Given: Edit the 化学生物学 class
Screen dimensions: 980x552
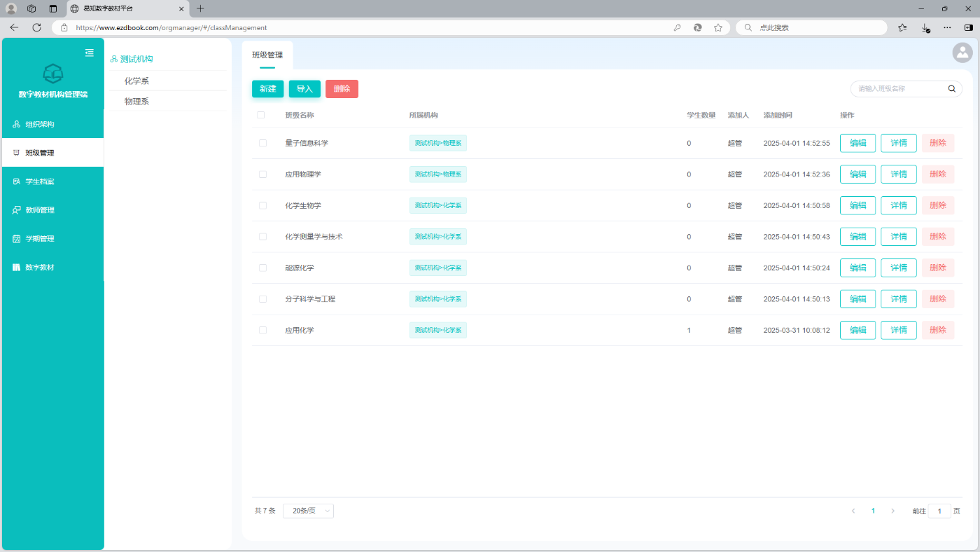Looking at the screenshot, I should [x=857, y=205].
